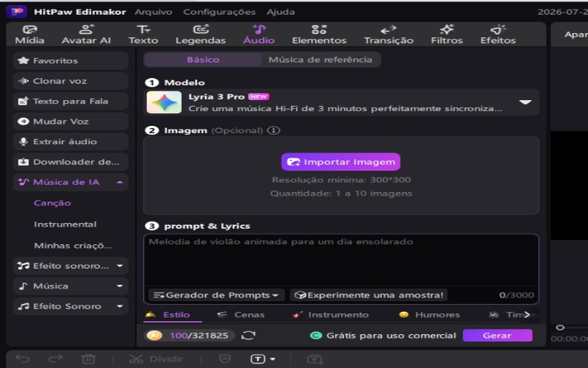Select the Instrumento tag tab
Image resolution: width=588 pixels, height=368 pixels.
(x=330, y=315)
